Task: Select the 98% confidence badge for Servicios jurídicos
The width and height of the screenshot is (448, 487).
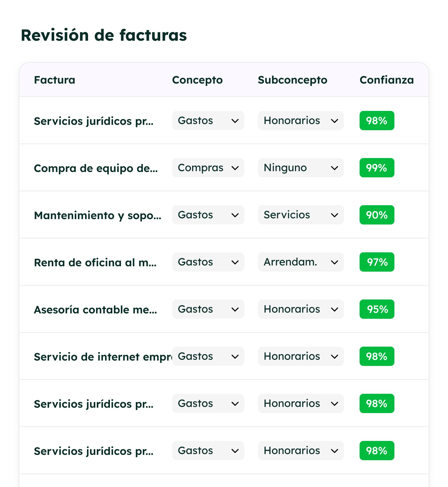Action: 377,121
